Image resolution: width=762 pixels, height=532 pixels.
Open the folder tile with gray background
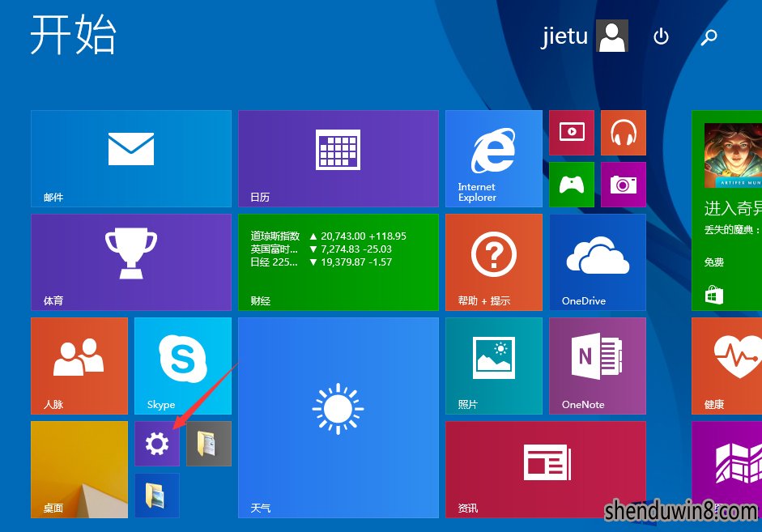[209, 444]
